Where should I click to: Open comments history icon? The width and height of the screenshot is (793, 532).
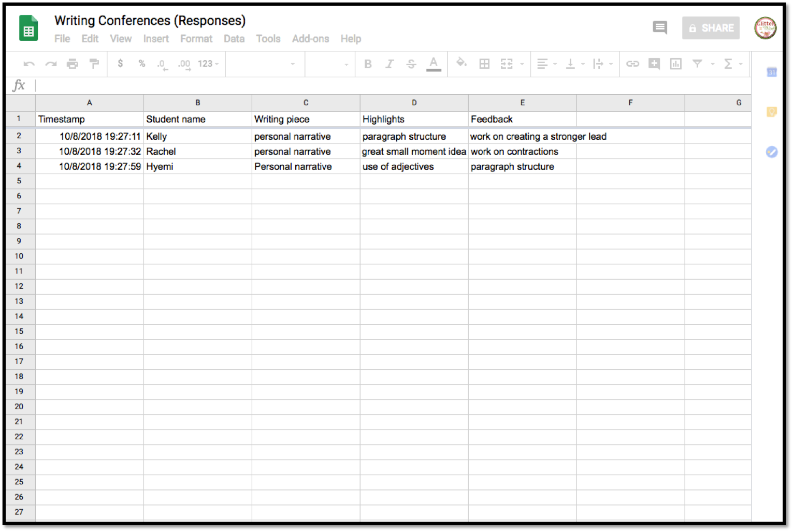[x=659, y=27]
